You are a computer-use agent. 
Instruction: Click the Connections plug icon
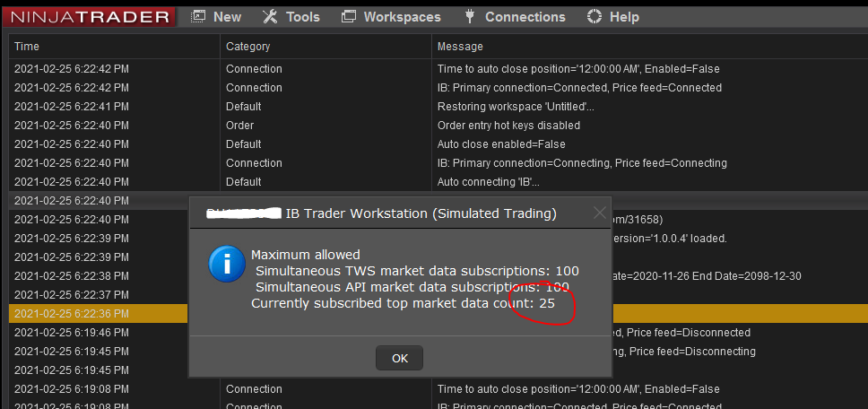(x=469, y=16)
